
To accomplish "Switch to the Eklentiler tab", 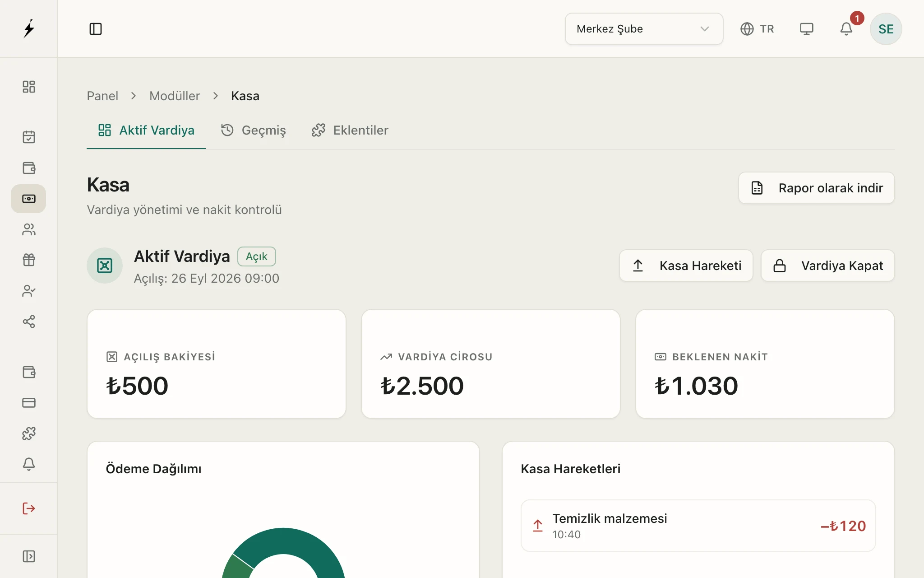I will (x=350, y=131).
